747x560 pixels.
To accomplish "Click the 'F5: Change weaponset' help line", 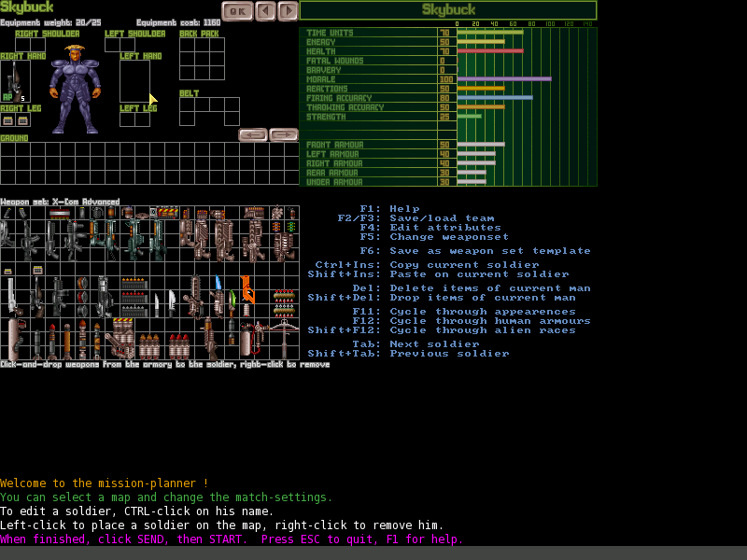I will (x=434, y=237).
